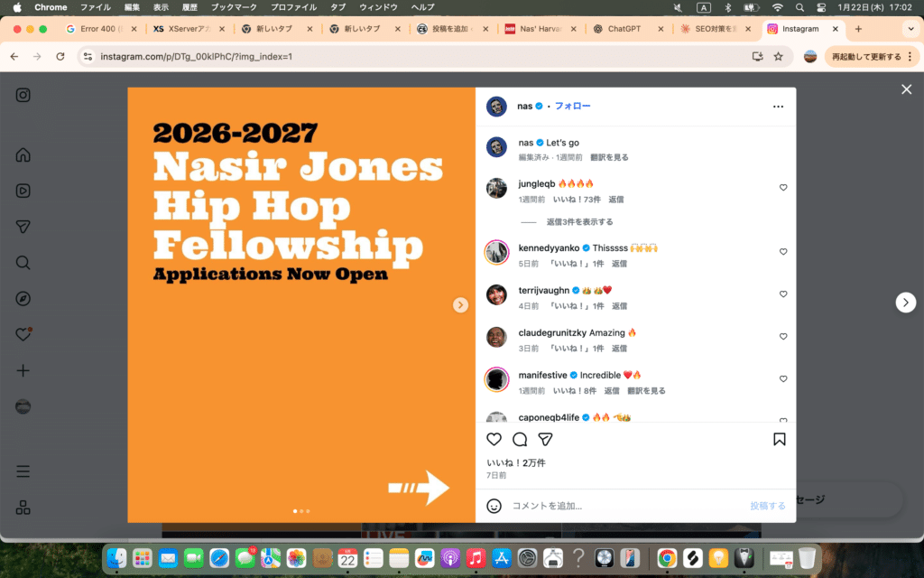The width and height of the screenshot is (924, 578).
Task: Open emoji picker in comment box
Action: 494,506
